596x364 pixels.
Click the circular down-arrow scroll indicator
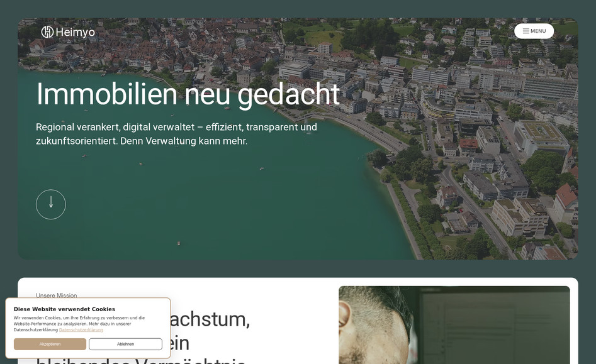tap(50, 204)
